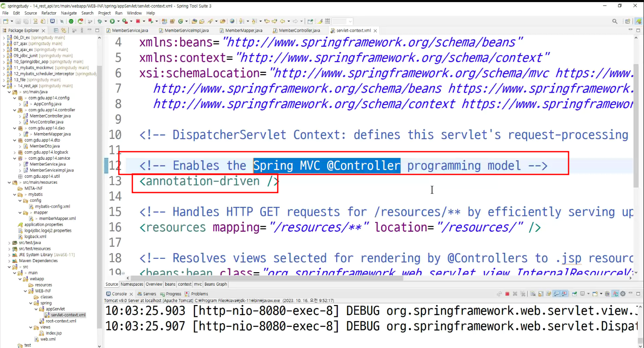
Task: Expand the Maven Dependencies node
Action: coord(9,261)
